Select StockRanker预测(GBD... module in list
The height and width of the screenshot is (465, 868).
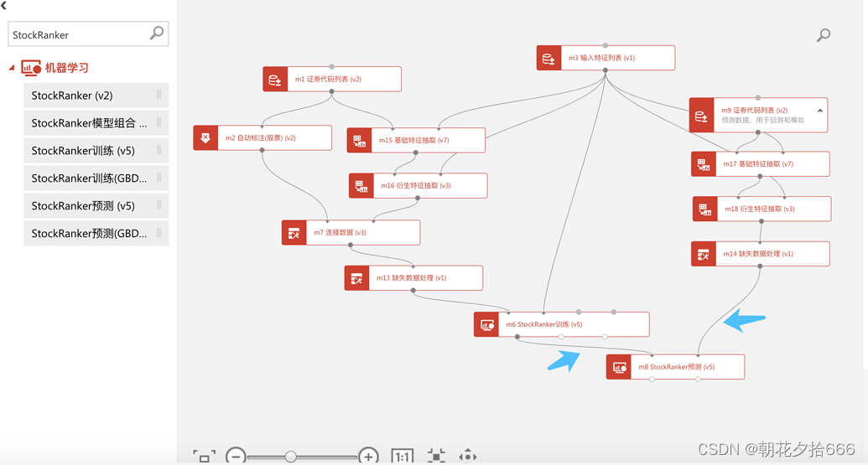(96, 233)
